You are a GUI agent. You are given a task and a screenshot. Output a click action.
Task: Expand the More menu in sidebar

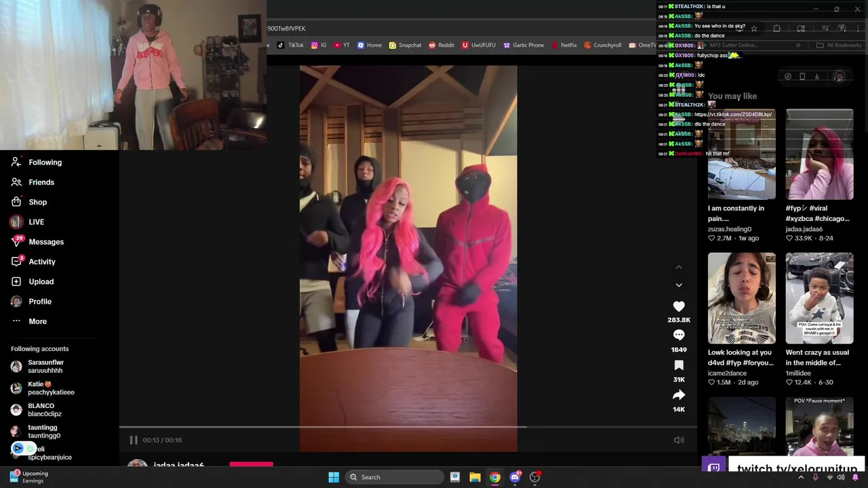pyautogui.click(x=29, y=321)
